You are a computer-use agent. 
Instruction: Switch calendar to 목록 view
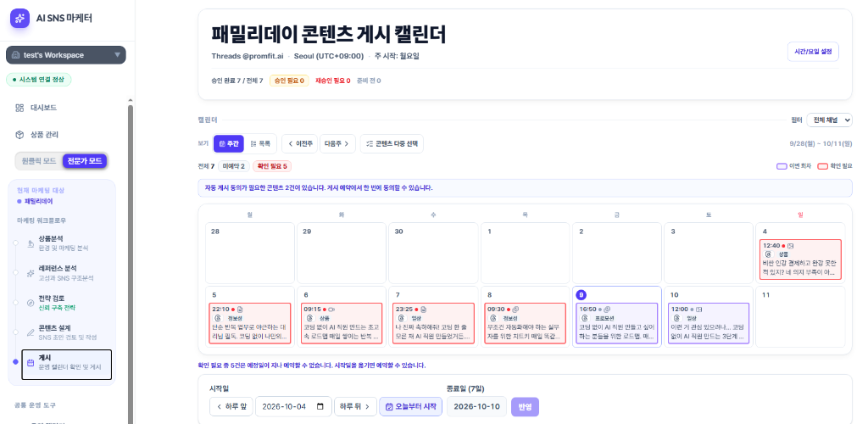click(x=260, y=143)
